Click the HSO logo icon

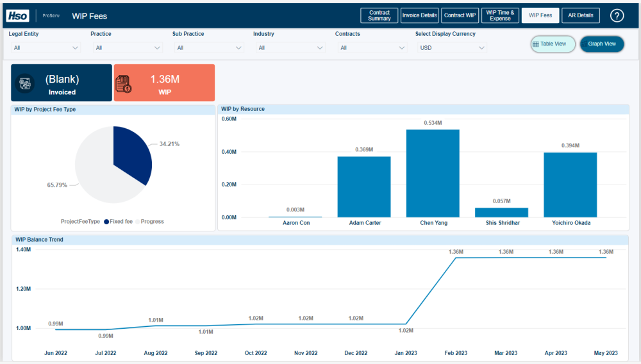[17, 16]
